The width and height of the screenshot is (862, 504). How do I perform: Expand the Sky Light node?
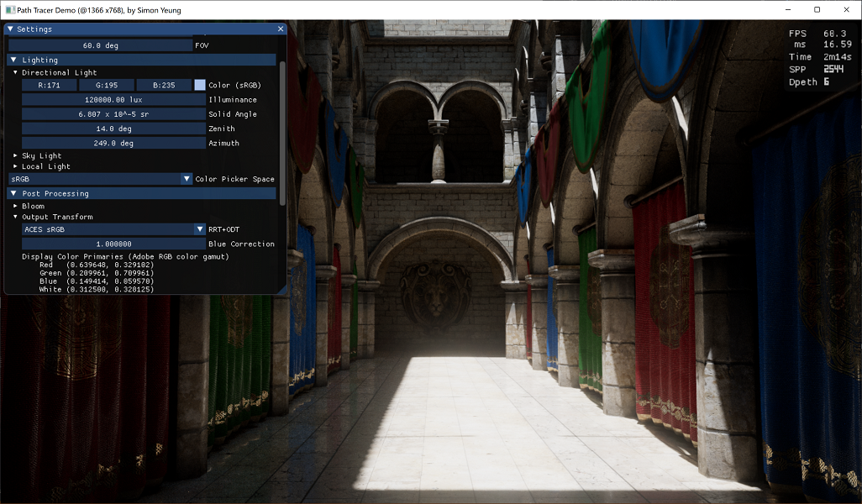[15, 156]
